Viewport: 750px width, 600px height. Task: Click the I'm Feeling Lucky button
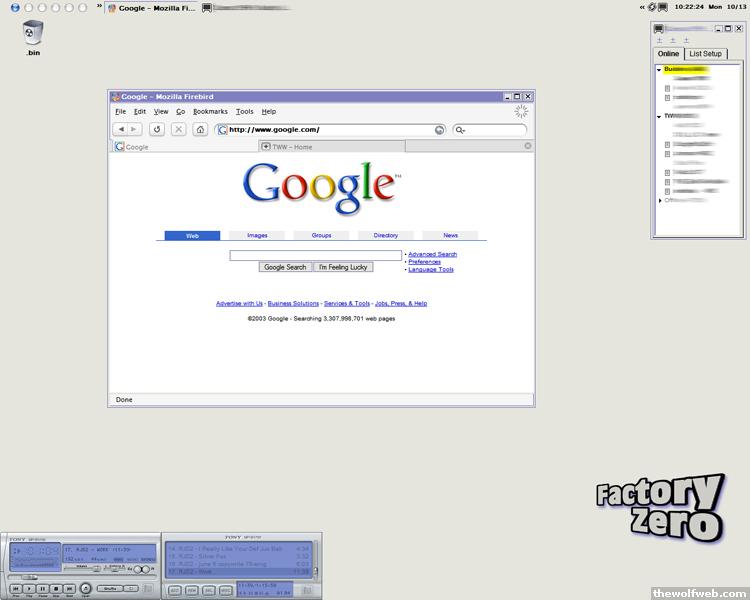(x=343, y=267)
